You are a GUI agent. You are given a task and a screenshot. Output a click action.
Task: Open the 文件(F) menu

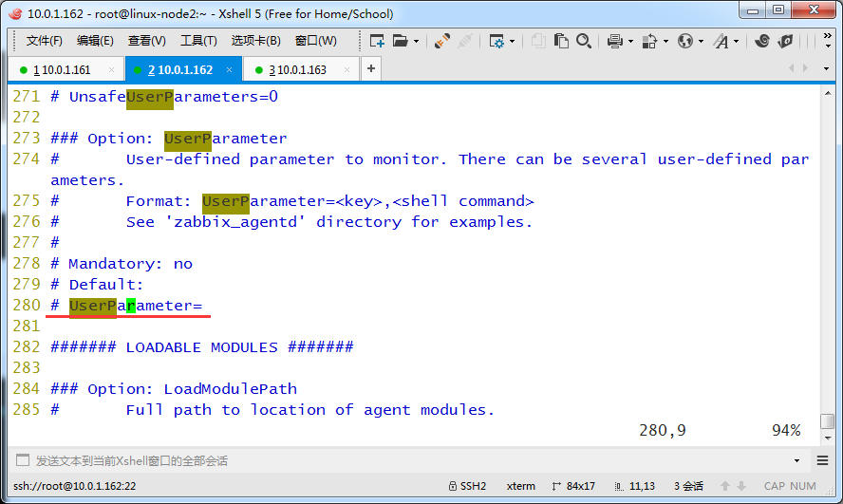[44, 41]
